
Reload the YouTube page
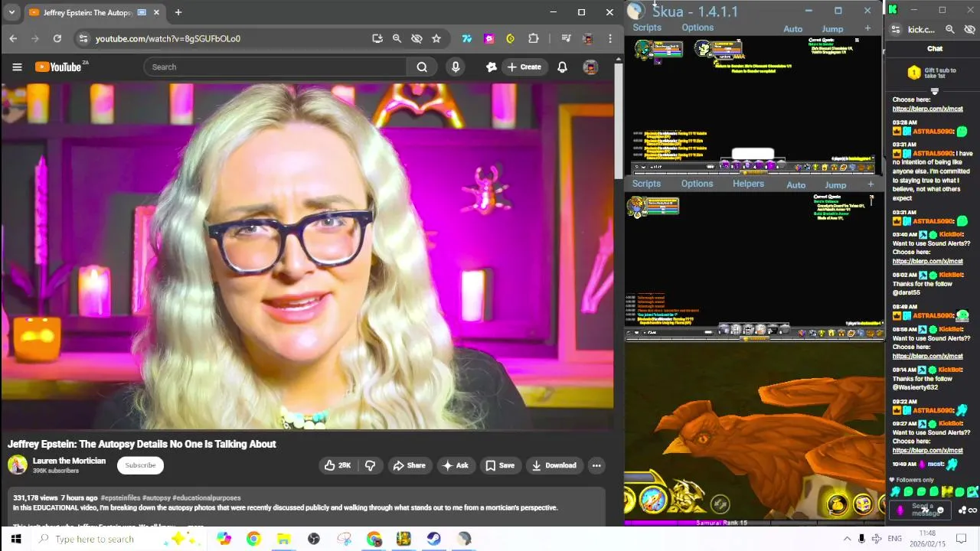point(57,38)
